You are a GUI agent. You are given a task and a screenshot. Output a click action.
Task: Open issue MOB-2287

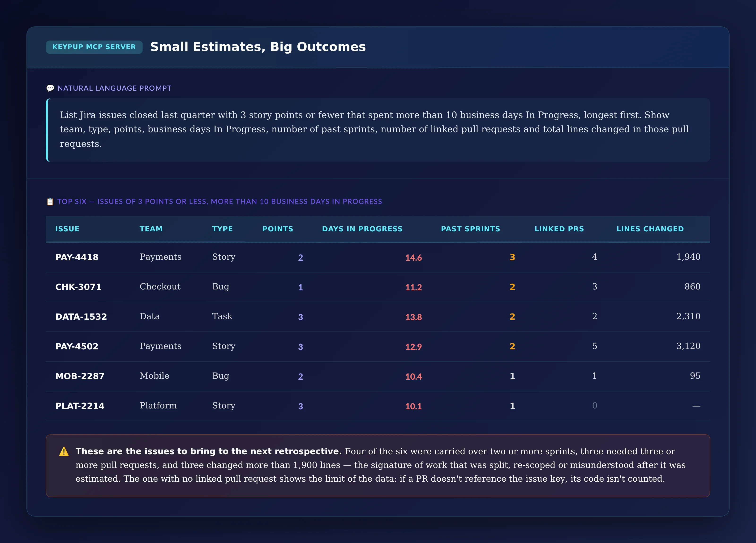pos(80,376)
